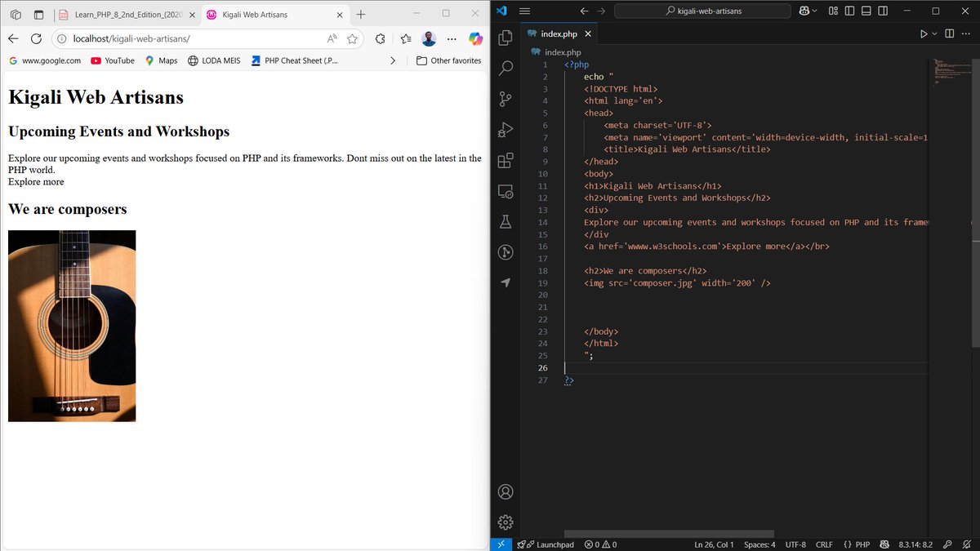The width and height of the screenshot is (980, 551).
Task: Click the favorites star in the address bar
Action: 352,38
